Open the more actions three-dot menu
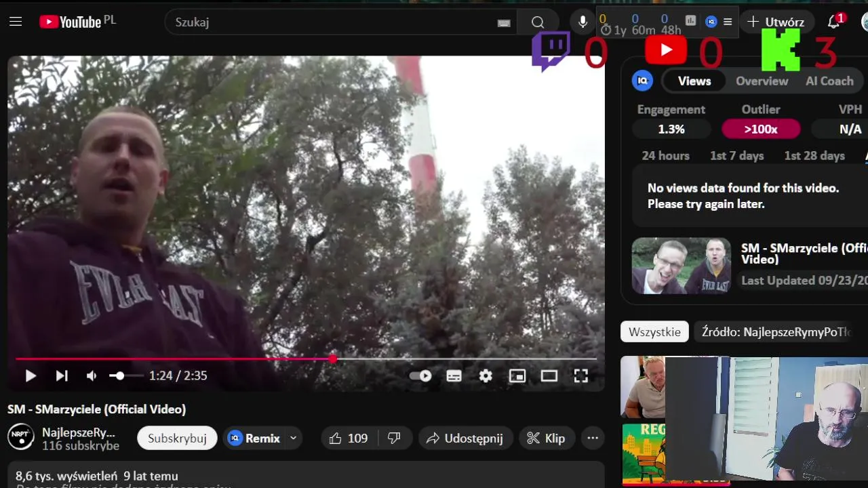 tap(593, 439)
